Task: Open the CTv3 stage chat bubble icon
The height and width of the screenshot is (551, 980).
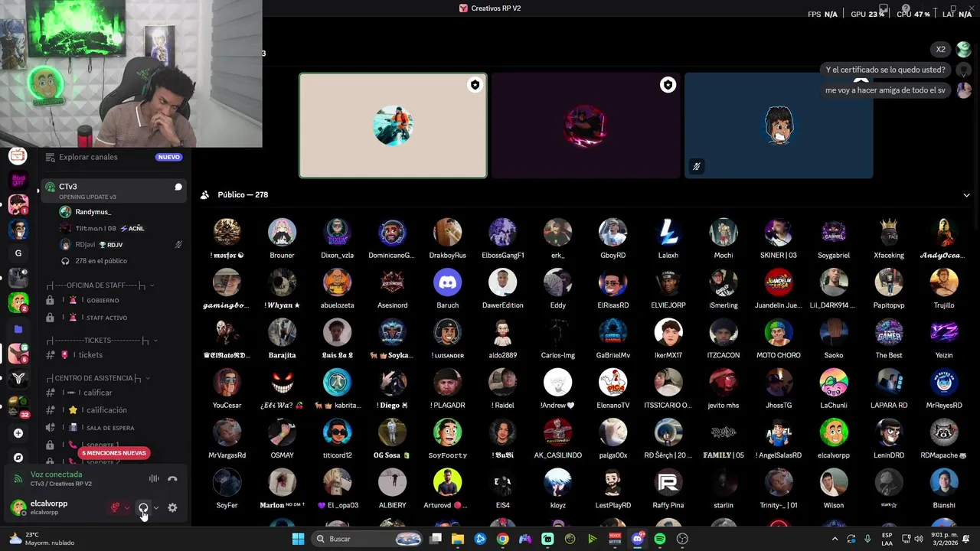Action: click(x=178, y=187)
